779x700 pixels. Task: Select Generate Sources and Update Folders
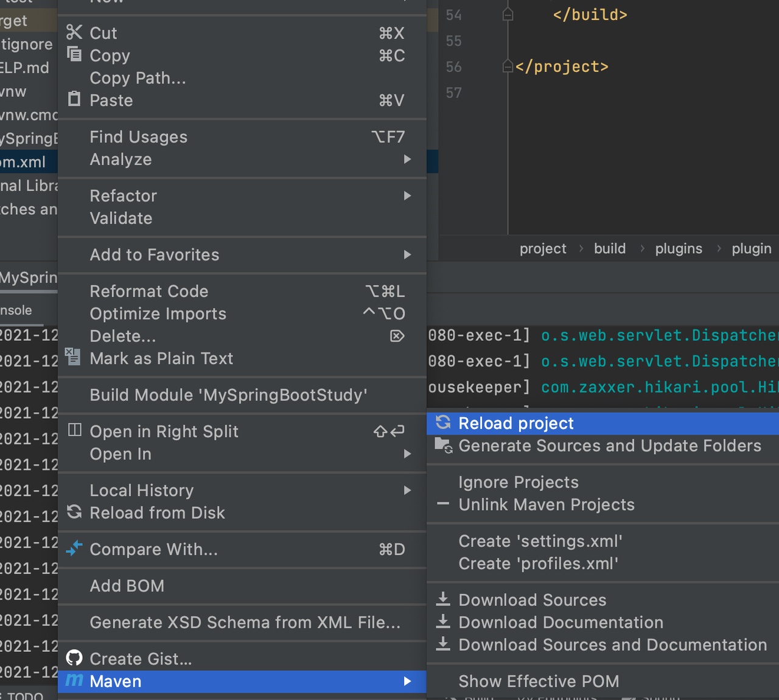pos(603,446)
